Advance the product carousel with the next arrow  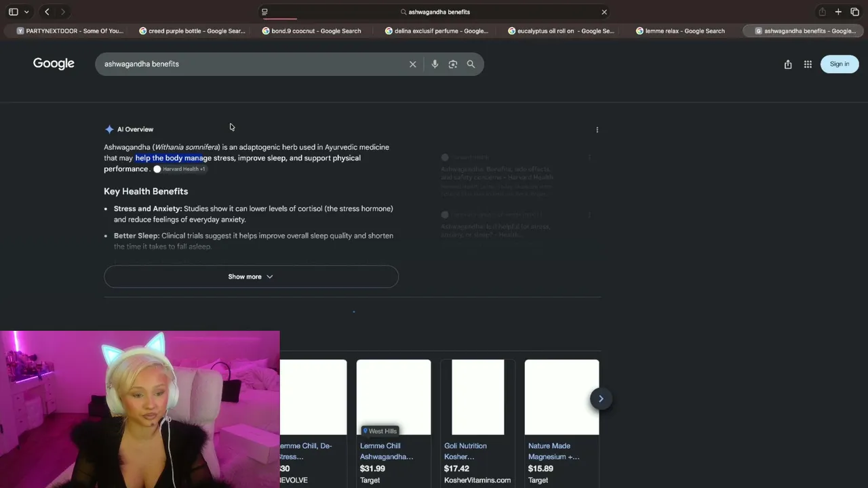click(x=601, y=399)
